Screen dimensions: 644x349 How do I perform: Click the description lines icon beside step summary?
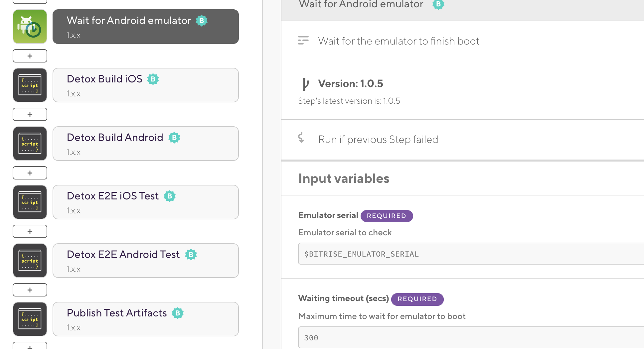303,40
